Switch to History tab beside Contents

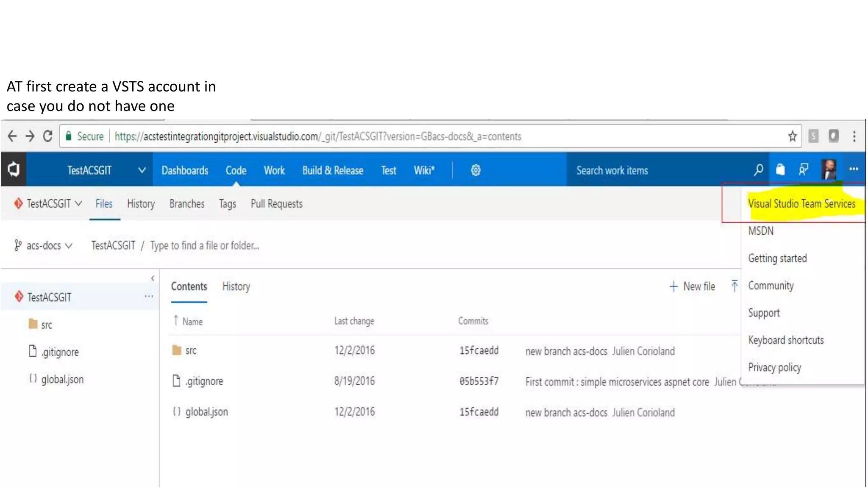tap(236, 286)
